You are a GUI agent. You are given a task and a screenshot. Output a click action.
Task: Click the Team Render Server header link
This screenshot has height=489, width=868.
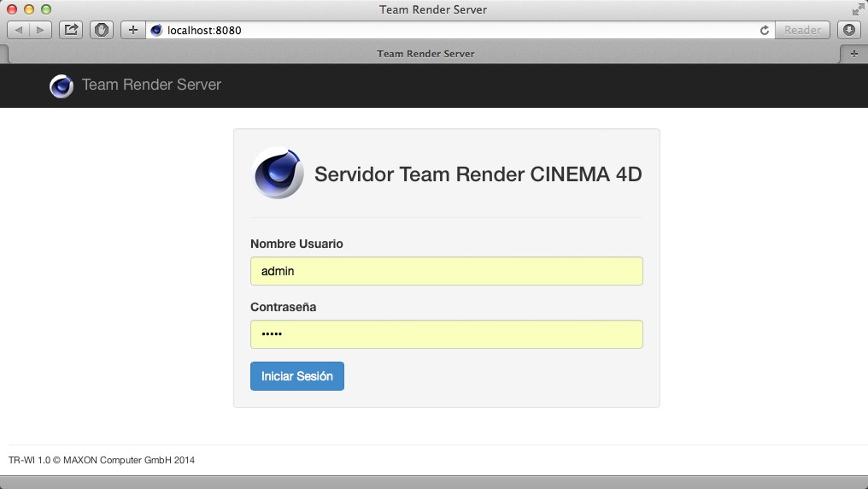point(151,85)
